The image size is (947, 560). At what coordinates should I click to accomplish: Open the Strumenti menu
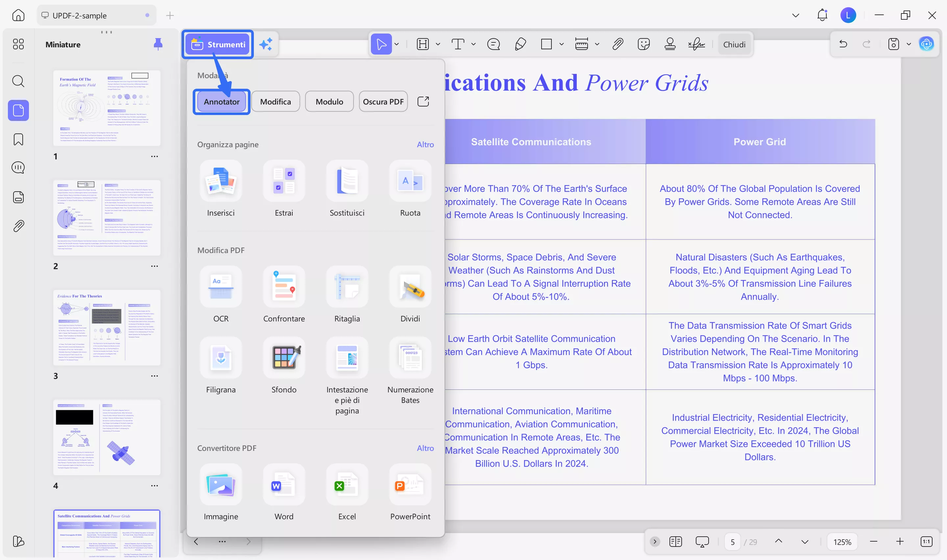[x=218, y=44]
